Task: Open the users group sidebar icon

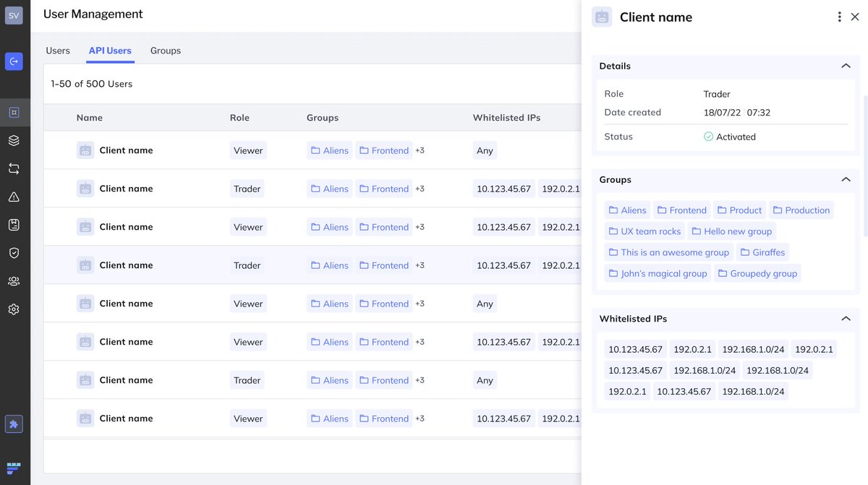Action: [14, 281]
